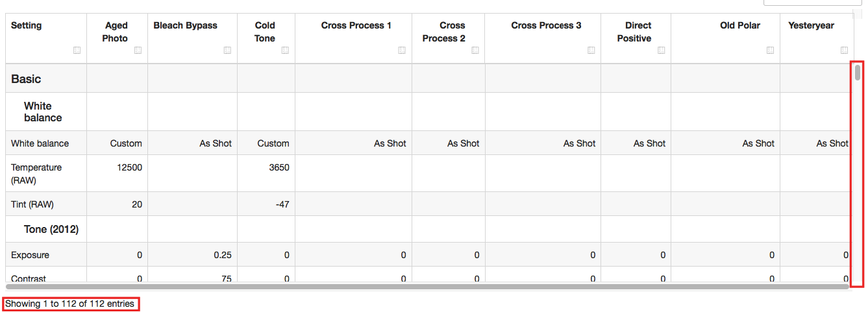Click the search input field at top right
Screen dimensions: 868x312
pos(812,3)
